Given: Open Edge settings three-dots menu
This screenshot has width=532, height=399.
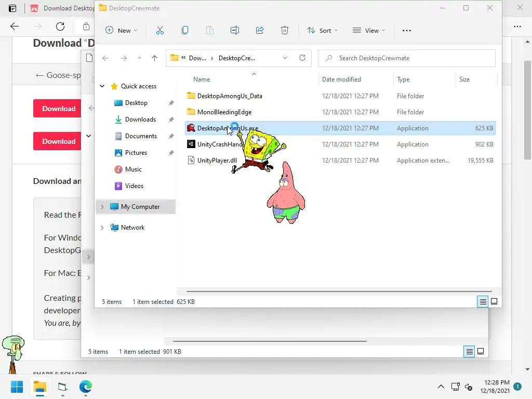Looking at the screenshot, I should click(517, 26).
